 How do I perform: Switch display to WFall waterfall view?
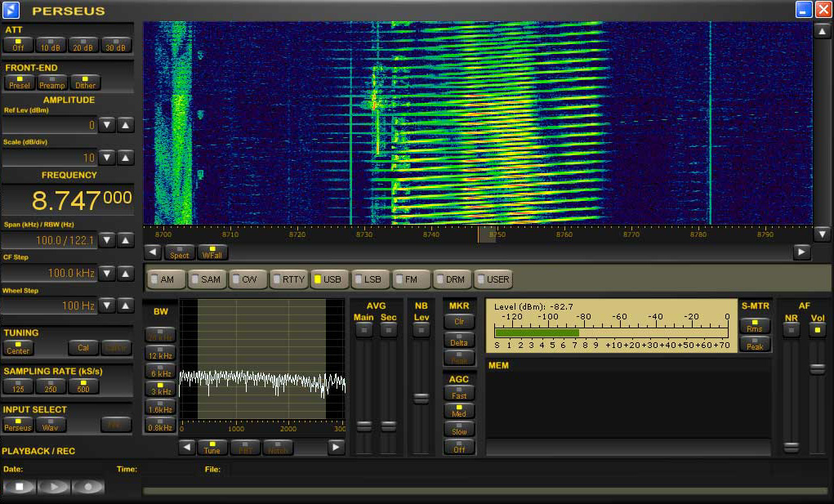coord(212,252)
